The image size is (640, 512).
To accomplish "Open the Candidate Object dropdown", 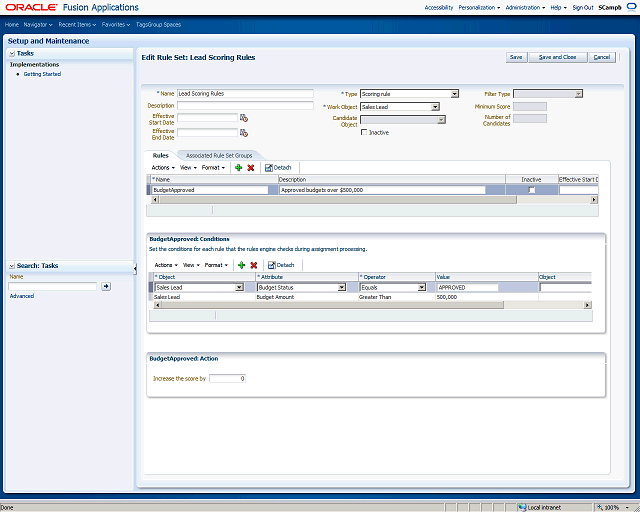I will (441, 120).
